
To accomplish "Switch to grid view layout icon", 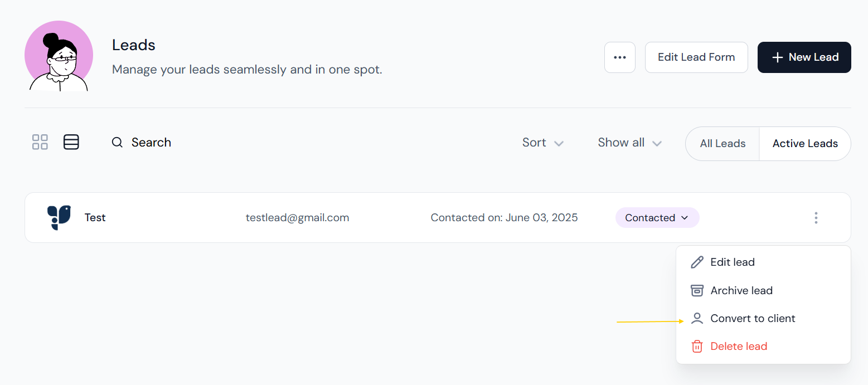I will click(x=40, y=142).
